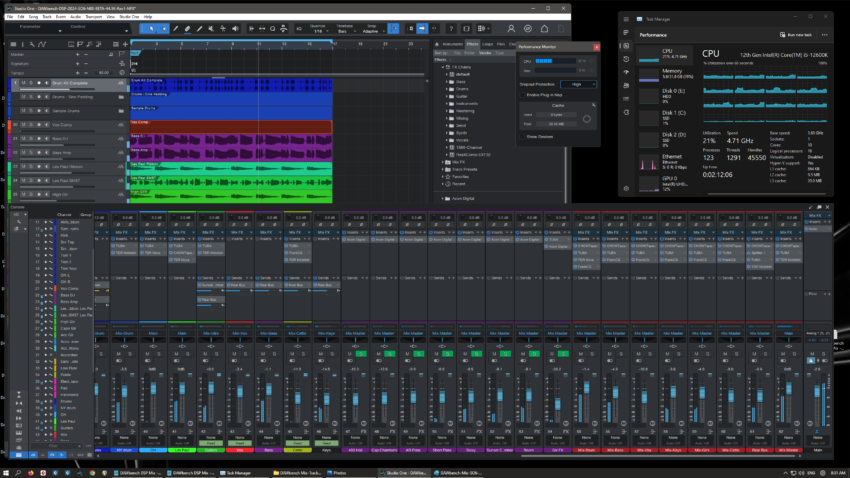Open the File menu
This screenshot has width=850, height=478.
pyautogui.click(x=9, y=17)
